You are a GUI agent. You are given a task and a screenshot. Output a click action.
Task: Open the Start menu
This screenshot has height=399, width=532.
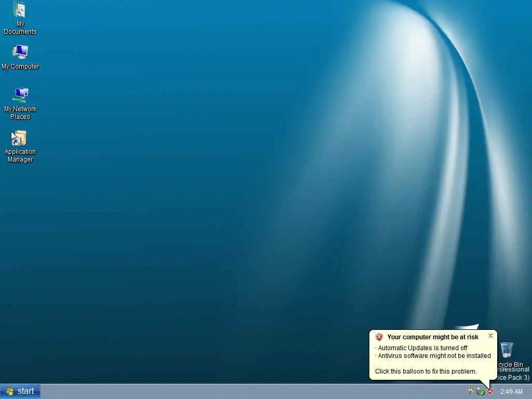pos(20,391)
